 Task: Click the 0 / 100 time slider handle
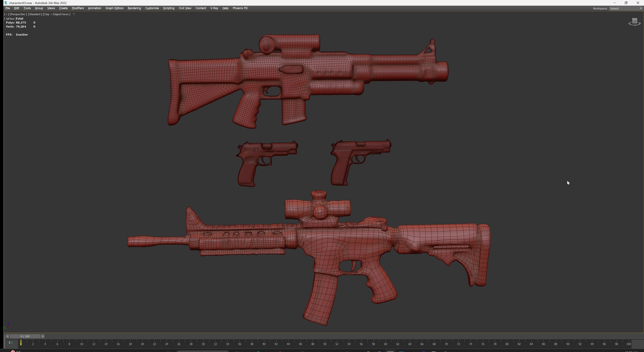pyautogui.click(x=25, y=336)
